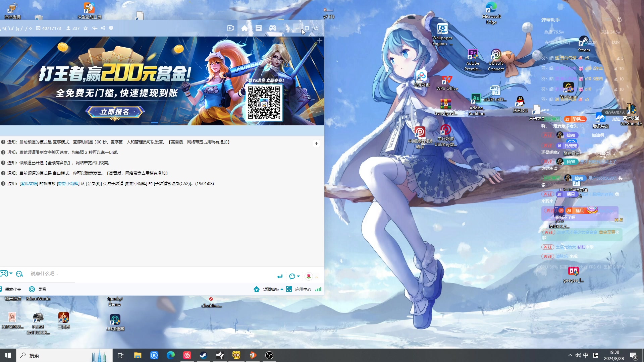
Task: Expand the flower gift arrow
Action: 316,277
